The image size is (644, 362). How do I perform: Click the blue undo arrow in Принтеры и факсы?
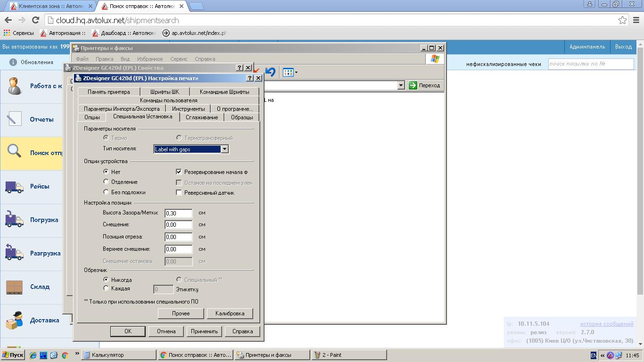click(x=270, y=72)
